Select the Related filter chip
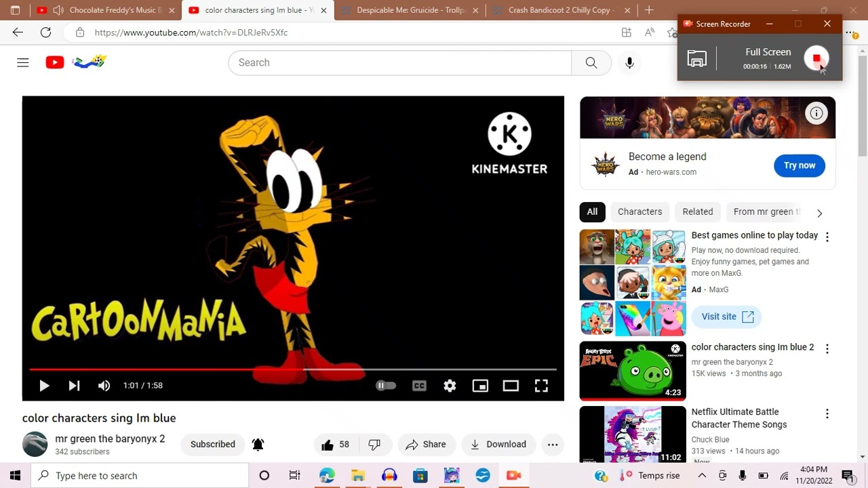 (697, 211)
